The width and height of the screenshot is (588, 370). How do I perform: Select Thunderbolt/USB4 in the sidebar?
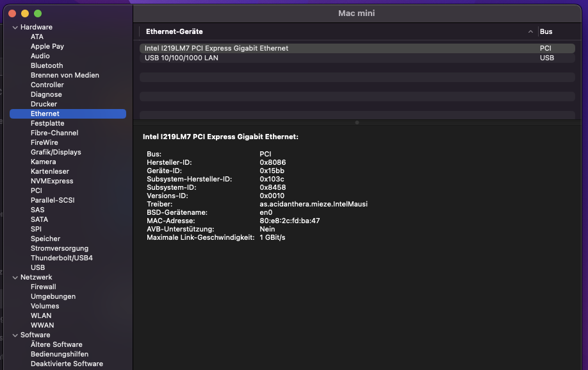click(61, 258)
